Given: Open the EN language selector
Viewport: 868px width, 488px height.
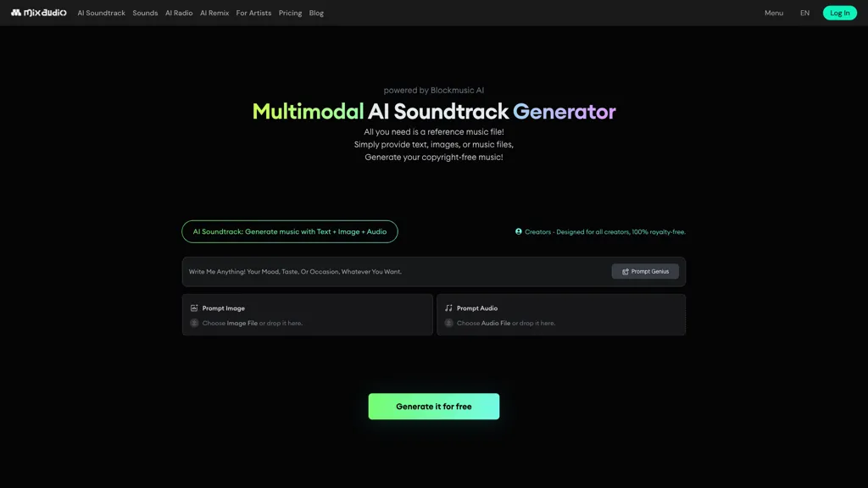Looking at the screenshot, I should pyautogui.click(x=804, y=13).
